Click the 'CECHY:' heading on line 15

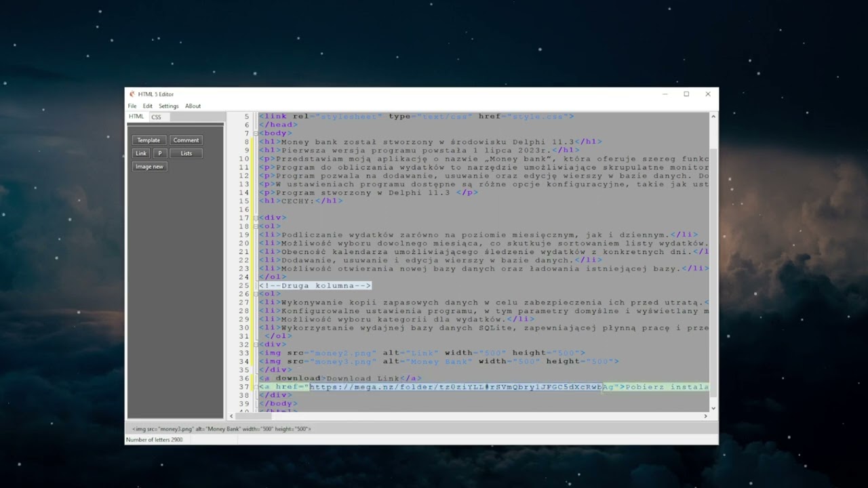tap(298, 201)
